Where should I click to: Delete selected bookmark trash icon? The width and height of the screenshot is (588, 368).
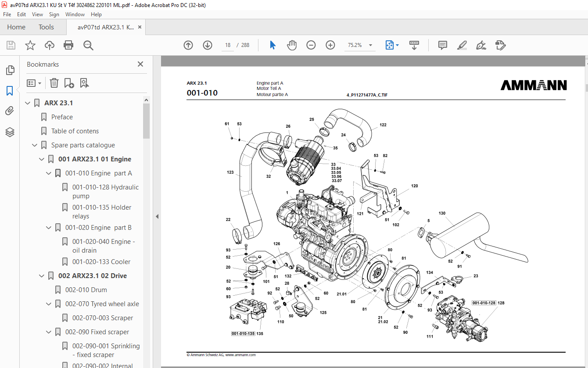click(x=54, y=83)
